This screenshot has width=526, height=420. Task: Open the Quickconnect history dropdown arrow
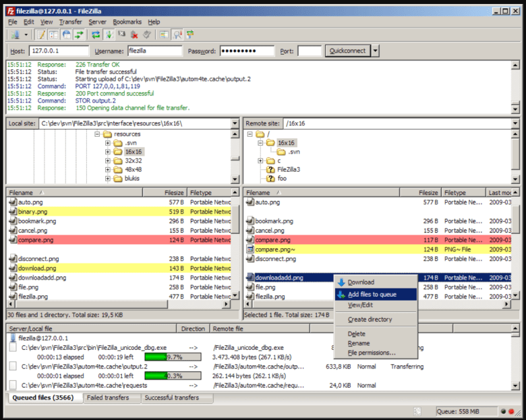point(376,51)
